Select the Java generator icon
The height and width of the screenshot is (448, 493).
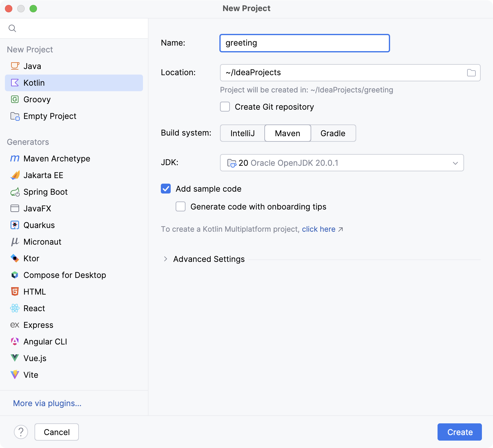14,66
